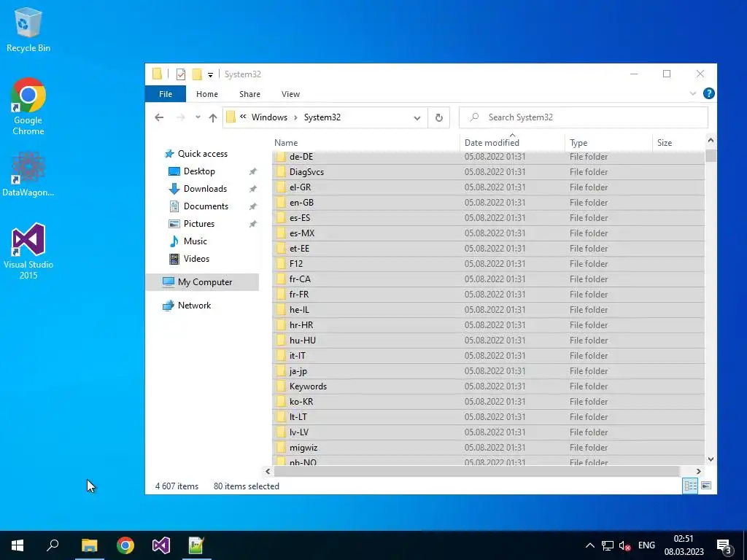Open Explorer help with question mark icon
The image size is (747, 560).
pyautogui.click(x=708, y=94)
